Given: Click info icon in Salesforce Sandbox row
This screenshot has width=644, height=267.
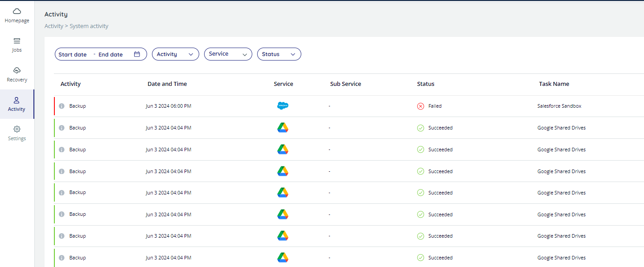Looking at the screenshot, I should coord(62,106).
